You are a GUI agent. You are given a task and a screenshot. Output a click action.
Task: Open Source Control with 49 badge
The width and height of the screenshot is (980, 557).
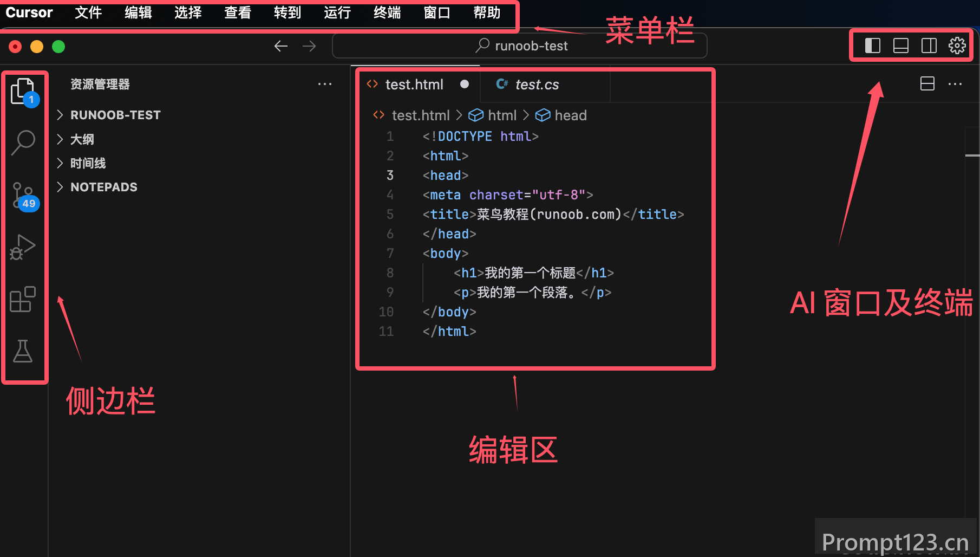tap(24, 196)
